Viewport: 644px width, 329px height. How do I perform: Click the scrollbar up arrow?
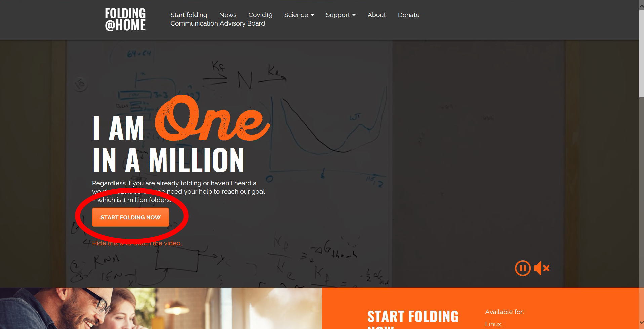tap(641, 6)
